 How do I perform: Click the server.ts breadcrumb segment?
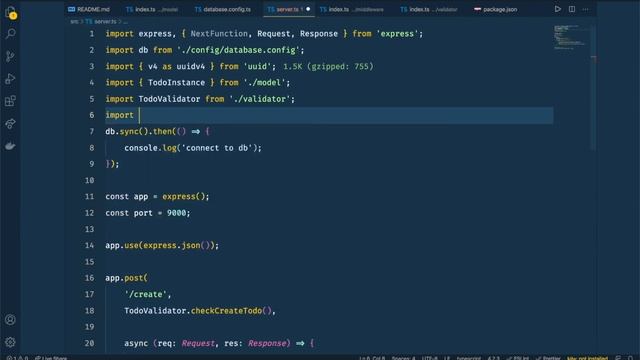[101, 21]
